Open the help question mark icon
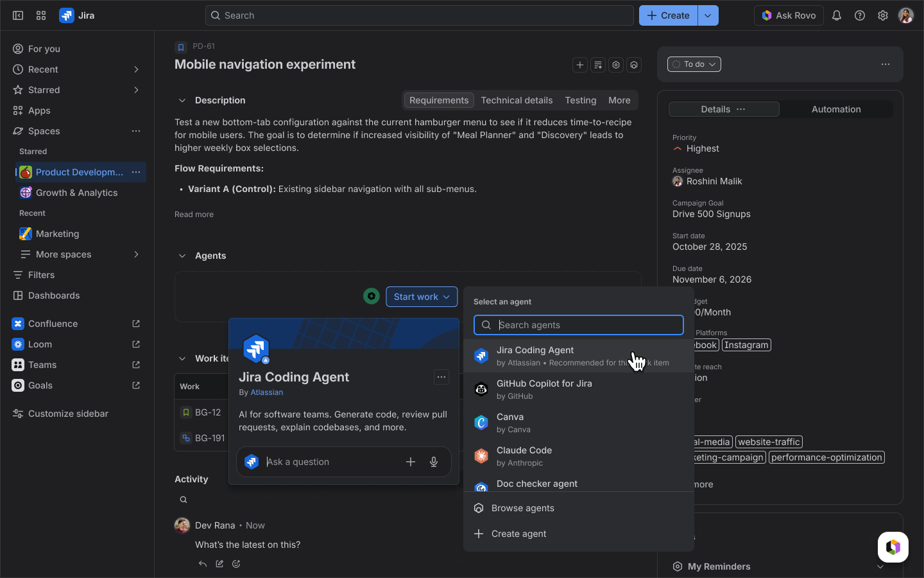Viewport: 924px width, 578px height. click(x=860, y=15)
